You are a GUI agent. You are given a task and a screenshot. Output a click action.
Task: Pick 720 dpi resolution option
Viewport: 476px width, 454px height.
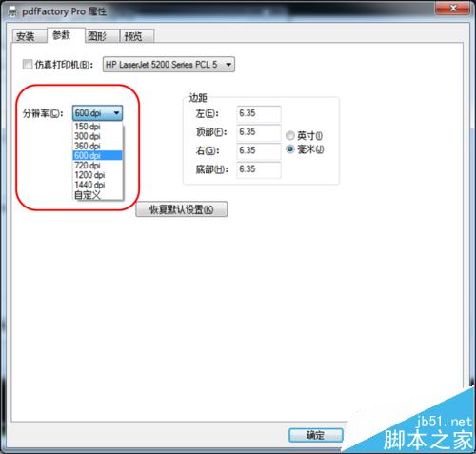click(97, 166)
